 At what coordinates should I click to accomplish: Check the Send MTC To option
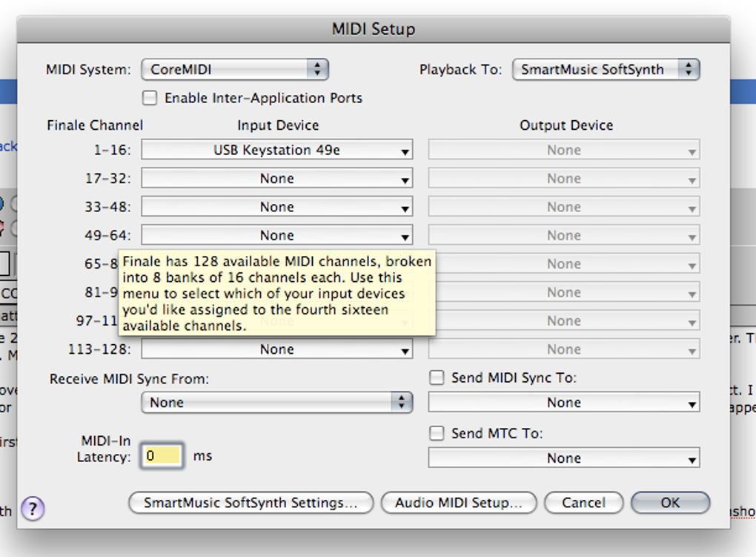[437, 433]
